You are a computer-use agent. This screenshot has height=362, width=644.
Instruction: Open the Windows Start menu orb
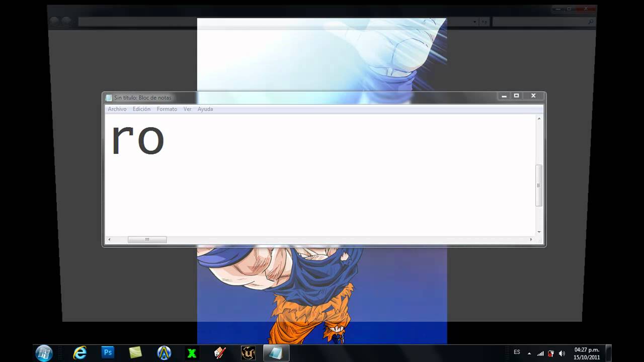point(44,353)
